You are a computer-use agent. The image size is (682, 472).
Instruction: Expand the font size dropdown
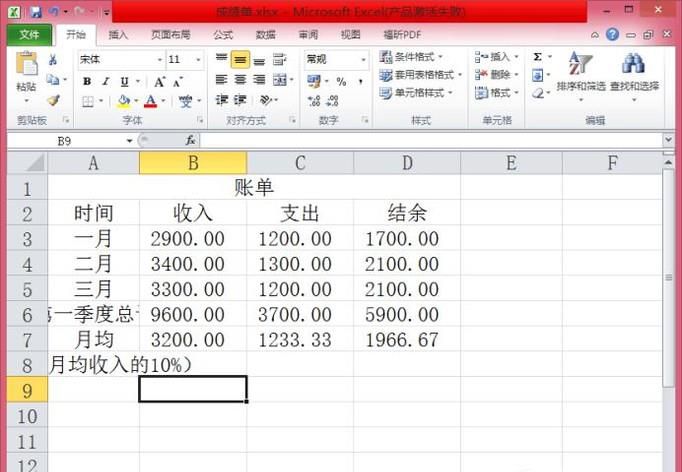[x=200, y=60]
